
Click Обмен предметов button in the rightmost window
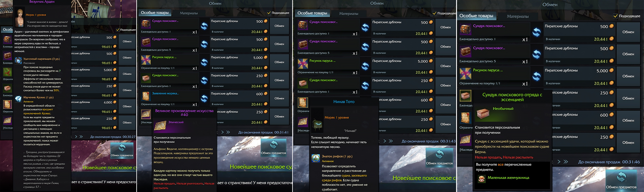point(621,180)
